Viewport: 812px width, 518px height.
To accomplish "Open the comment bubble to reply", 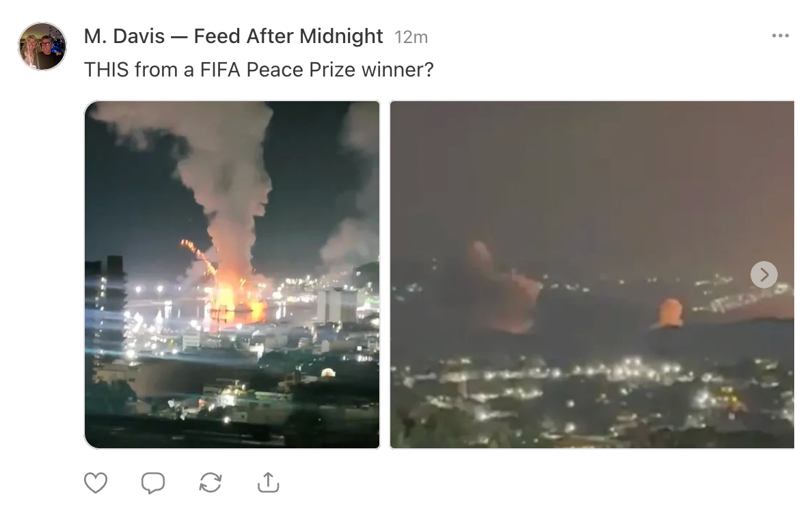I will [153, 483].
